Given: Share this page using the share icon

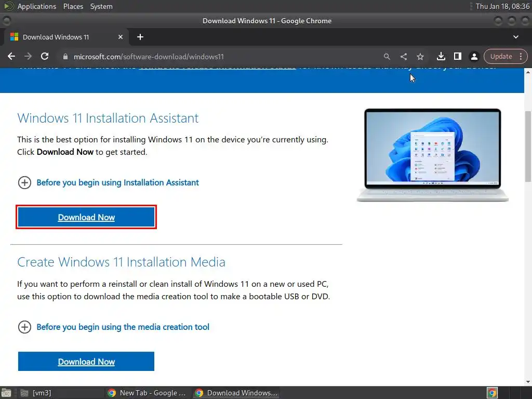Looking at the screenshot, I should [x=403, y=57].
